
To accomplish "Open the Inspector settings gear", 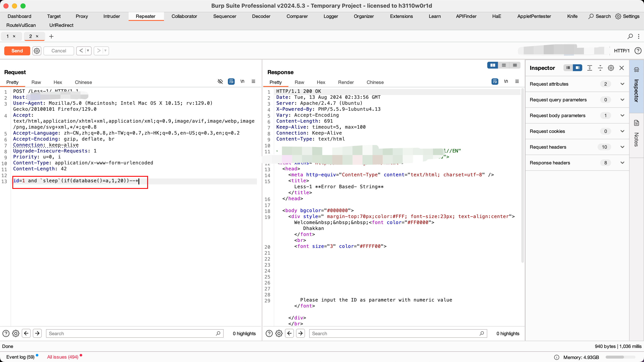I will click(x=611, y=68).
